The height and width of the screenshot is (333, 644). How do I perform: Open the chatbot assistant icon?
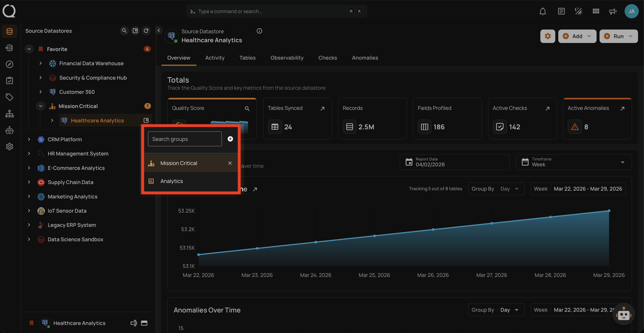tap(623, 314)
